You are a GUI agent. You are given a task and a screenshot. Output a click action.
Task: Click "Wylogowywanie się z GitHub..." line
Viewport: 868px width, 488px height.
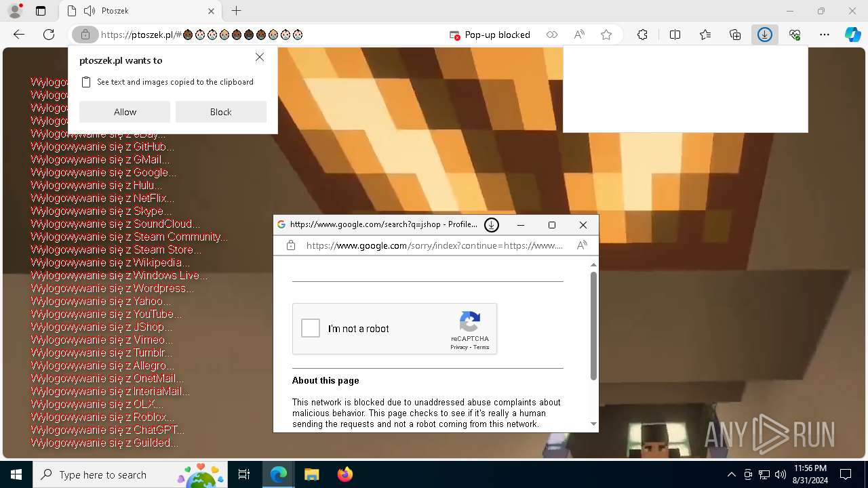(102, 146)
